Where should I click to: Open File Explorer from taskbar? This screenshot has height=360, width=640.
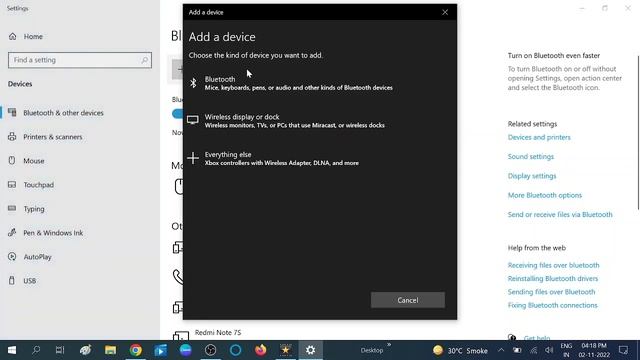pos(110,350)
